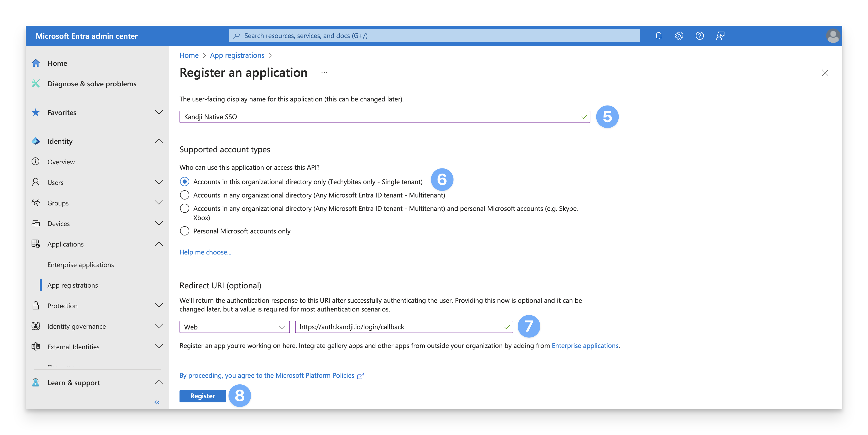Click the Microsoft Entra admin center title
The height and width of the screenshot is (435, 868).
pyautogui.click(x=87, y=36)
